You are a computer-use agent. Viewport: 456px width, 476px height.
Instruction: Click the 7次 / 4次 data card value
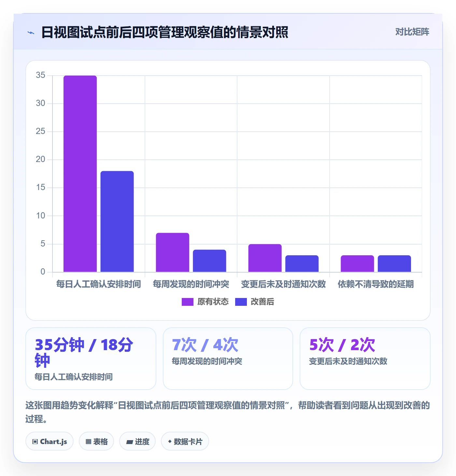pyautogui.click(x=205, y=345)
